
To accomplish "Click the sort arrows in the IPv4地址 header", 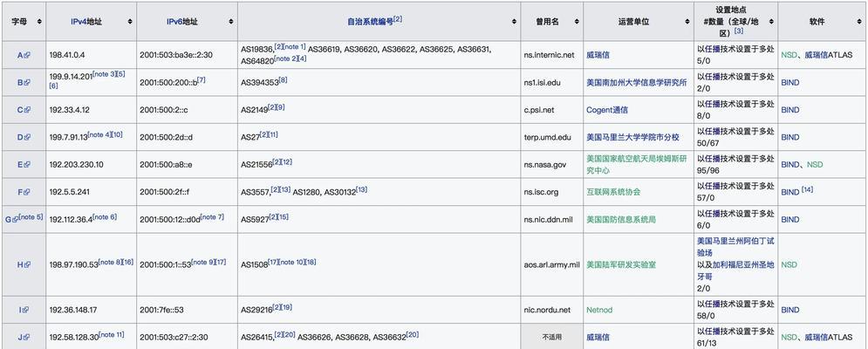I will pos(130,21).
